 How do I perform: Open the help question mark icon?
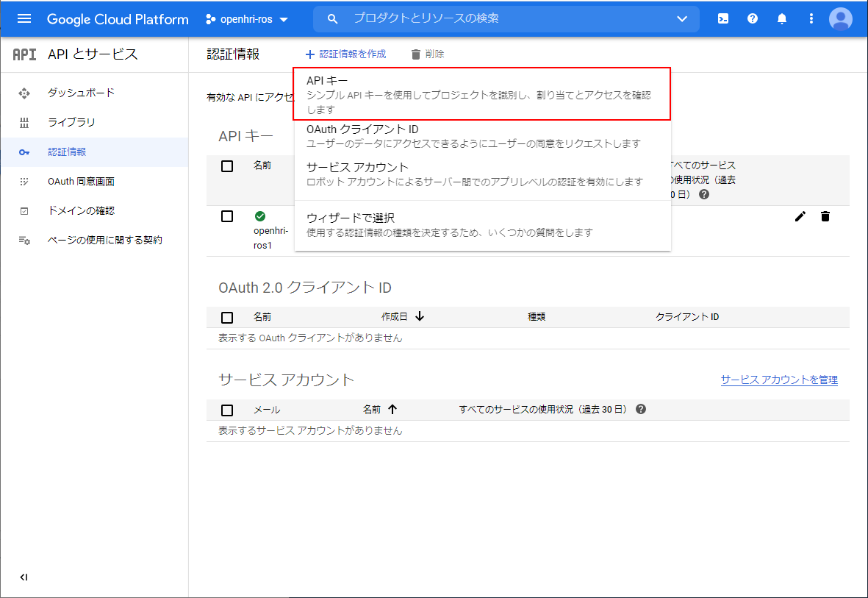pyautogui.click(x=753, y=19)
